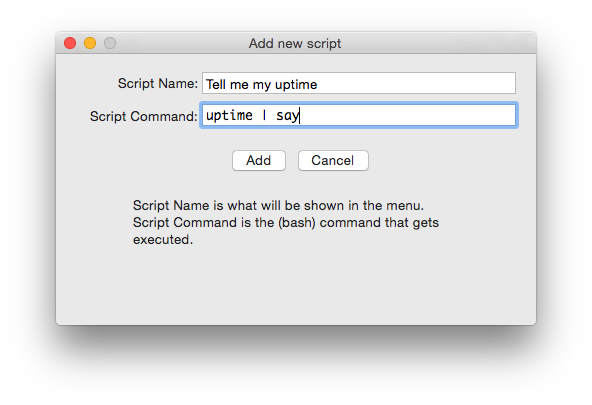Minimize the dialog with the yellow button
The height and width of the screenshot is (405, 592).
(90, 43)
